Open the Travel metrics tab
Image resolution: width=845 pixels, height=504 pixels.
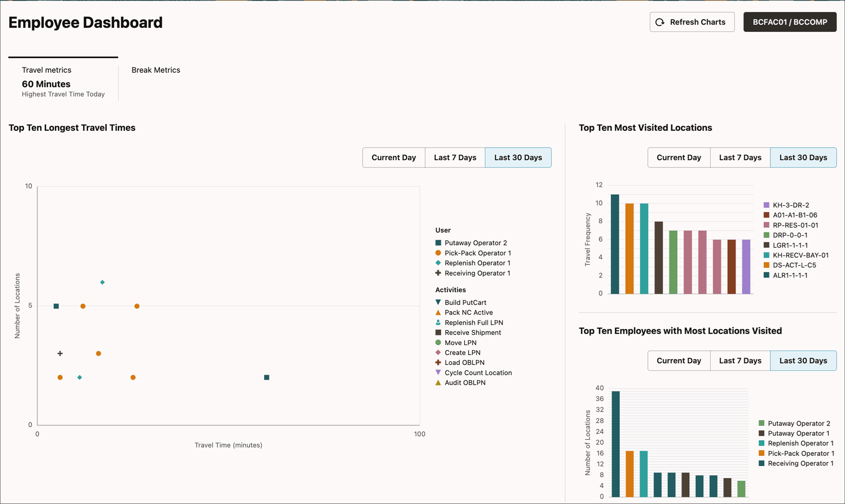46,70
